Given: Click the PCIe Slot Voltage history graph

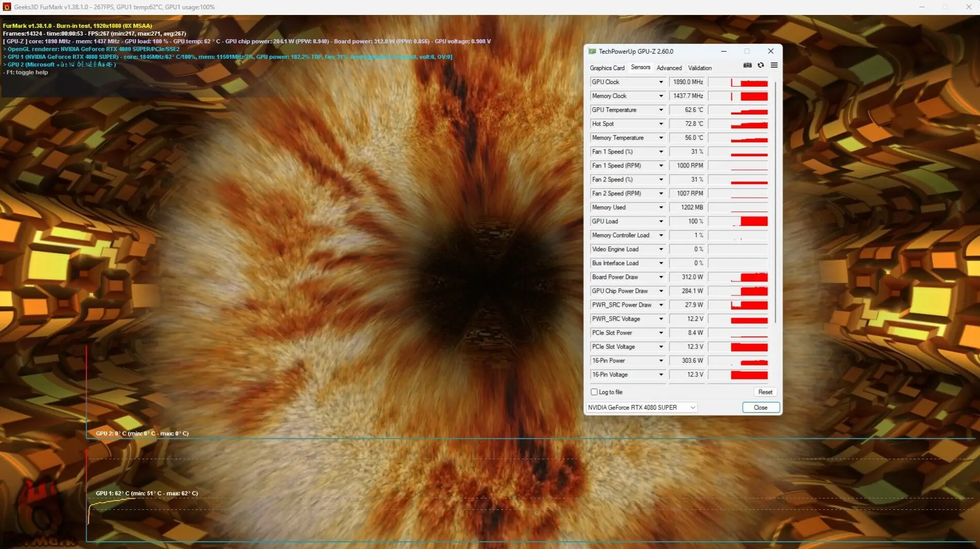Looking at the screenshot, I should tap(738, 347).
